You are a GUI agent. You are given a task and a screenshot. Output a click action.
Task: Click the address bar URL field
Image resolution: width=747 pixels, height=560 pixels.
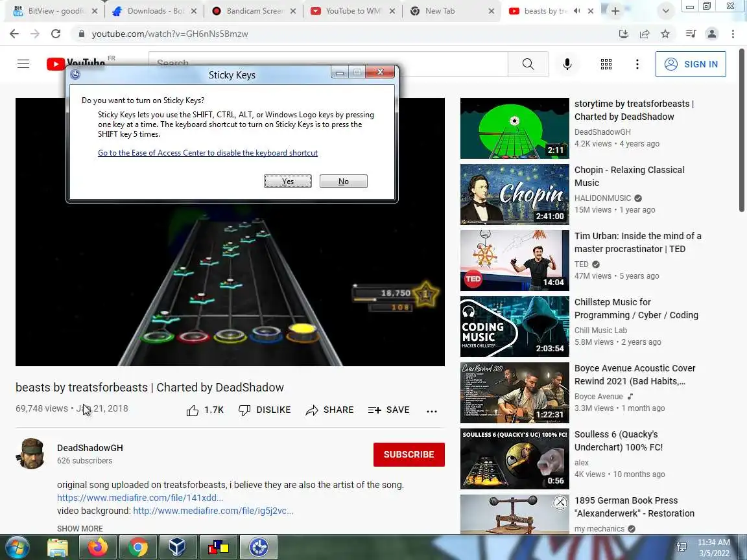tap(343, 34)
